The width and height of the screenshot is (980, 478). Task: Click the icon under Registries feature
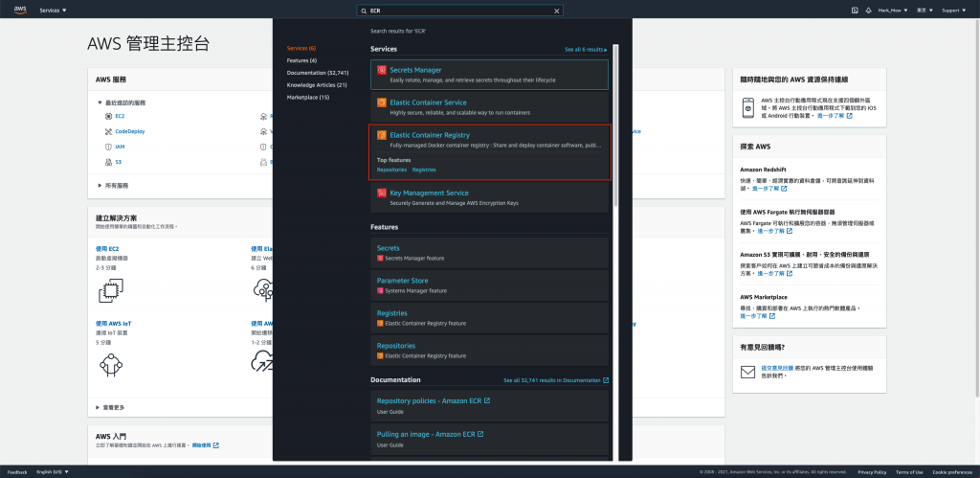tap(380, 324)
